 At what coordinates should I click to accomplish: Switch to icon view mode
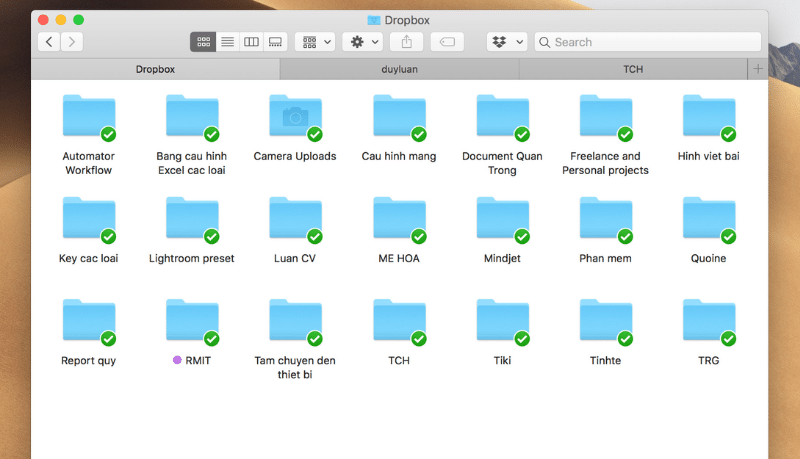coord(203,42)
